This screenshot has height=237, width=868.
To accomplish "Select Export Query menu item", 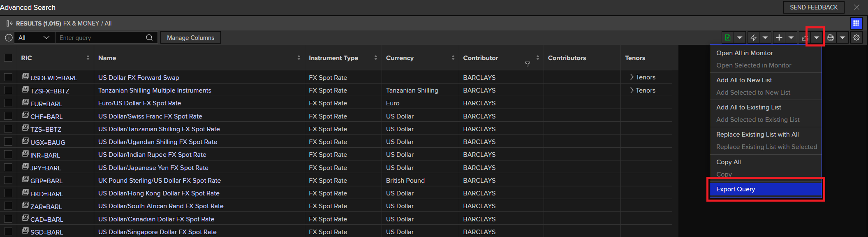I will coord(766,189).
